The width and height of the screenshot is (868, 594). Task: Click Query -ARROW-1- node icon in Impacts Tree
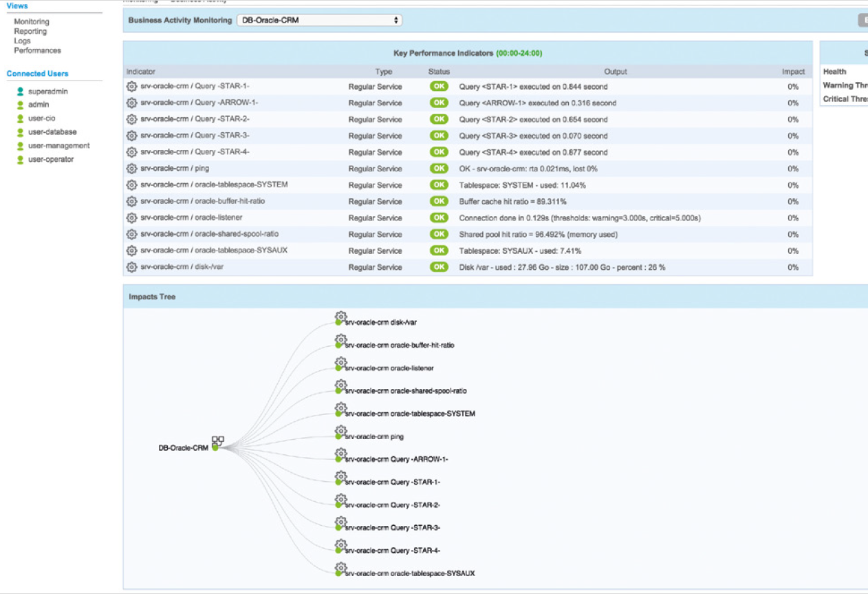340,455
